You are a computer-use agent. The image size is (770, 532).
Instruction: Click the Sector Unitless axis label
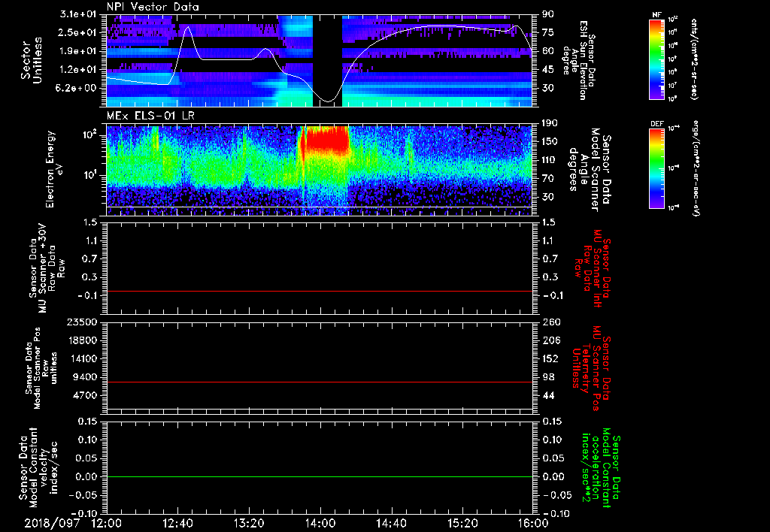[x=32, y=60]
